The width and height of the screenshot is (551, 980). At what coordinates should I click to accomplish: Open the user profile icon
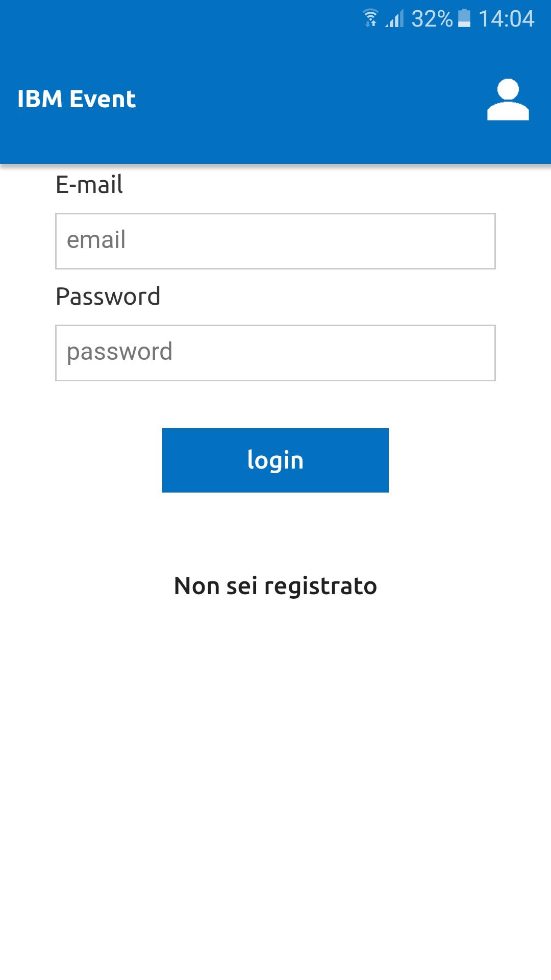click(508, 100)
